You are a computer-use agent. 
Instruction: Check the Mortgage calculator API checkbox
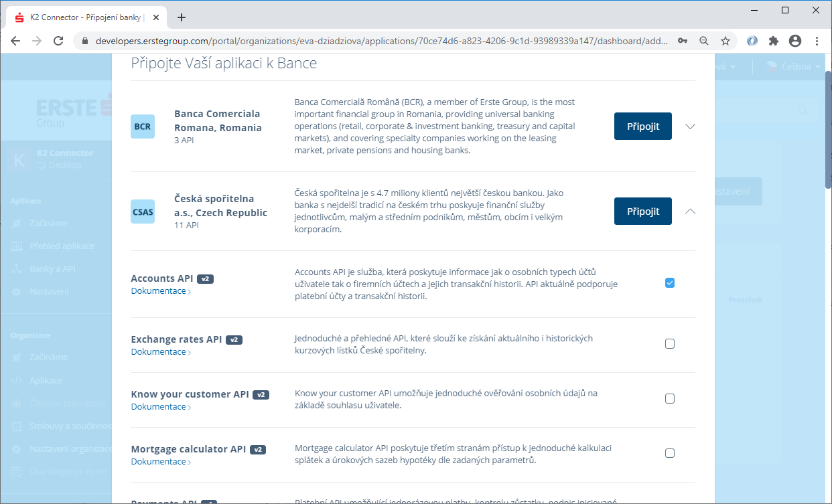(x=670, y=453)
